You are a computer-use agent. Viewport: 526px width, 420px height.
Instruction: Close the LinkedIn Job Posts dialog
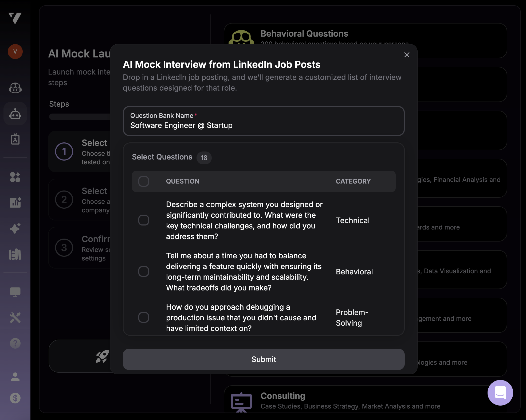point(407,55)
